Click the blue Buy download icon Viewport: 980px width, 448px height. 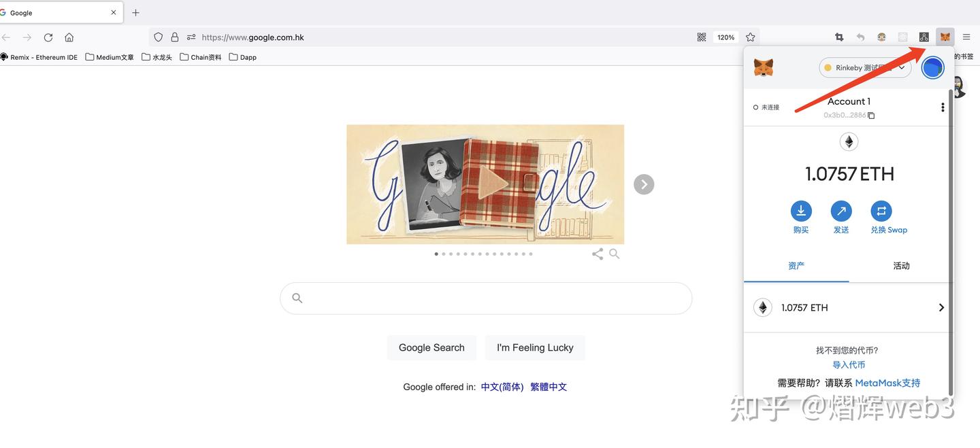click(x=801, y=211)
